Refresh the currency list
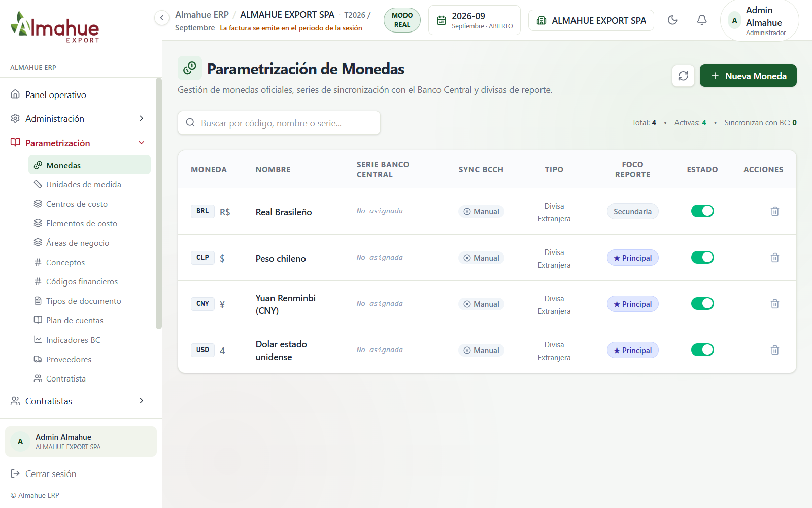The height and width of the screenshot is (508, 812). pos(683,76)
